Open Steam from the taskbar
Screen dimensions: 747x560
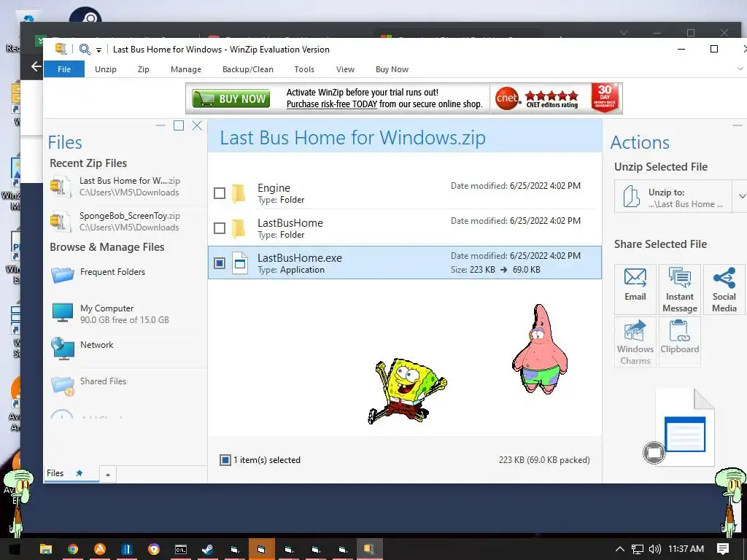(x=208, y=549)
